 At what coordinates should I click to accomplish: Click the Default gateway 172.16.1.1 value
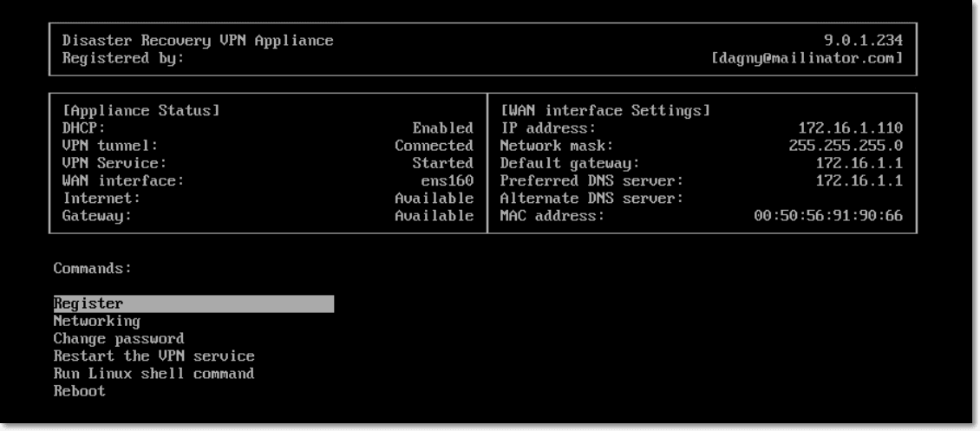[x=859, y=163]
